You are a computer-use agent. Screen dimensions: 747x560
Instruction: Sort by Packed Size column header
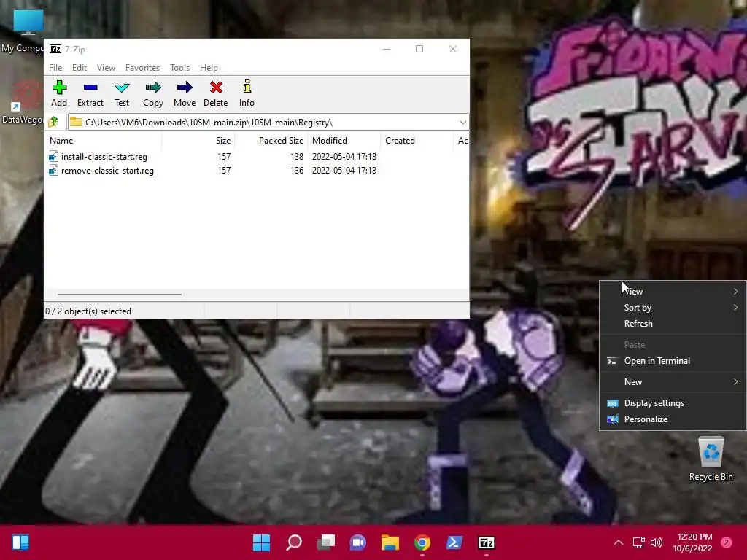(271, 141)
